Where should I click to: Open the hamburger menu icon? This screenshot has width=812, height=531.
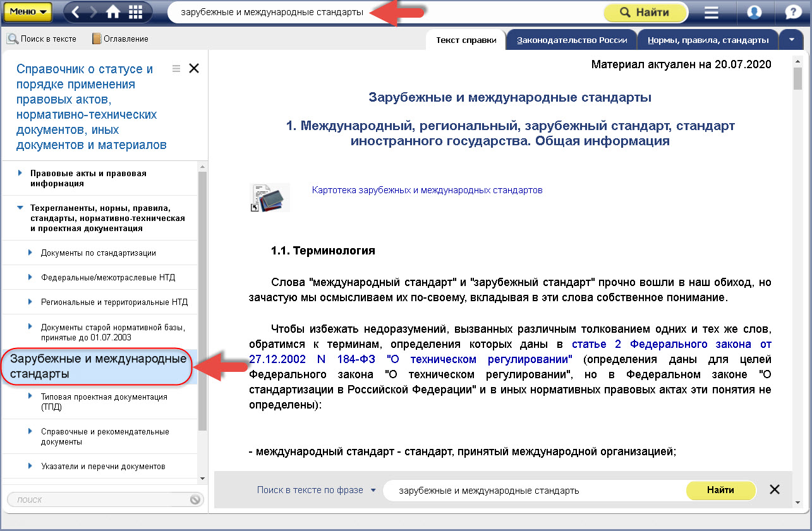(x=712, y=12)
